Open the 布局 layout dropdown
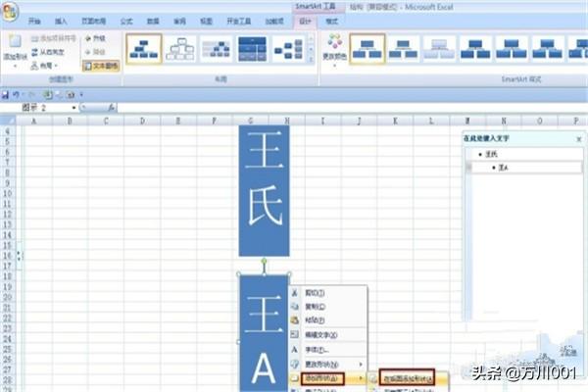Image resolution: width=588 pixels, height=392 pixels. [x=45, y=66]
